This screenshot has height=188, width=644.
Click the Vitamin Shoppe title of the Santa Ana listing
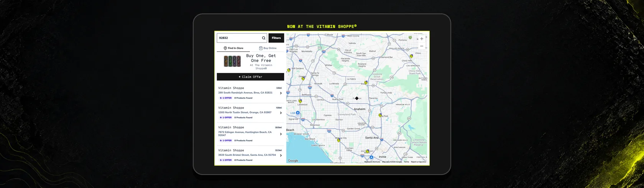tap(231, 150)
